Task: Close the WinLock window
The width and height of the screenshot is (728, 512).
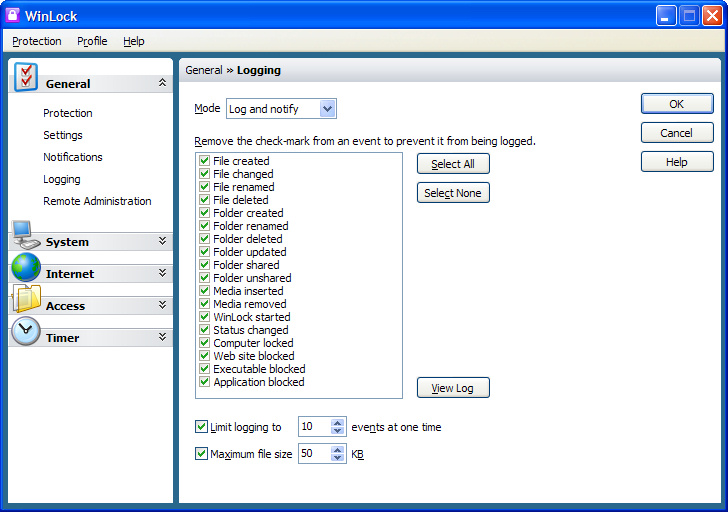Action: [712, 16]
